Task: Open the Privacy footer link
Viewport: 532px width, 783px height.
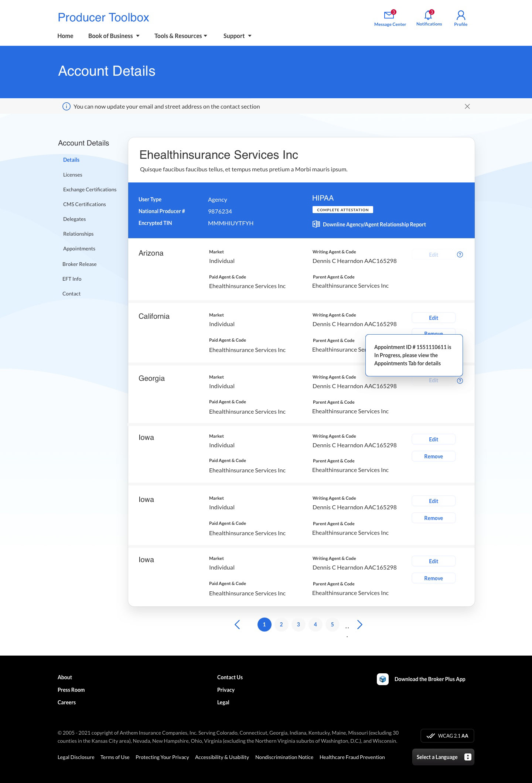Action: point(226,690)
